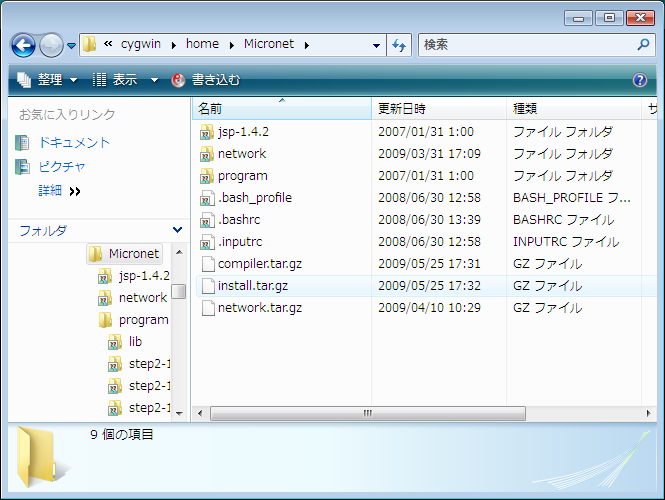Select the network folder name in list
Viewport: 665px width, 500px height.
(242, 154)
